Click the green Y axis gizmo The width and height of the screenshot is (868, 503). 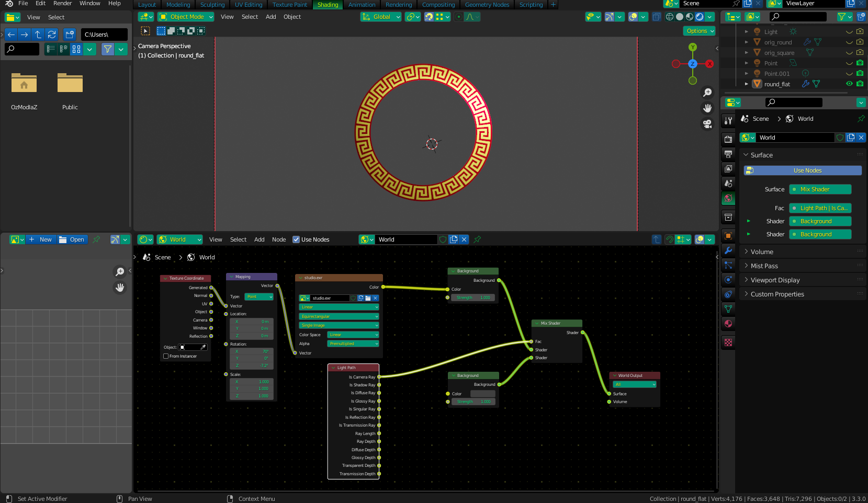pos(693,47)
